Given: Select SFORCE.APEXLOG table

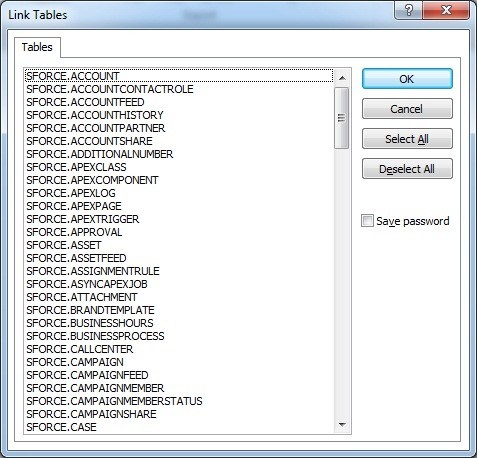Looking at the screenshot, I should click(179, 193).
